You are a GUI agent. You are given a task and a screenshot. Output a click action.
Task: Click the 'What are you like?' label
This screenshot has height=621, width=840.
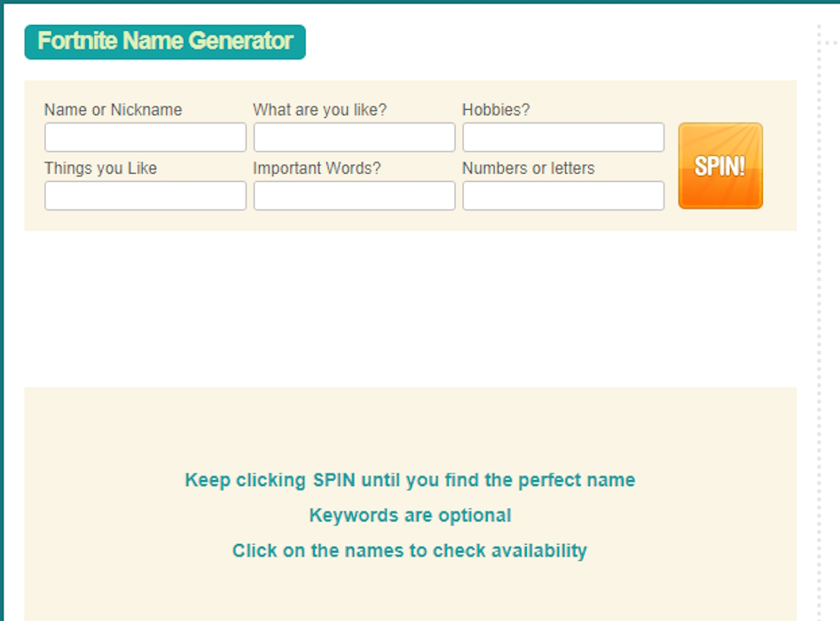click(x=319, y=110)
